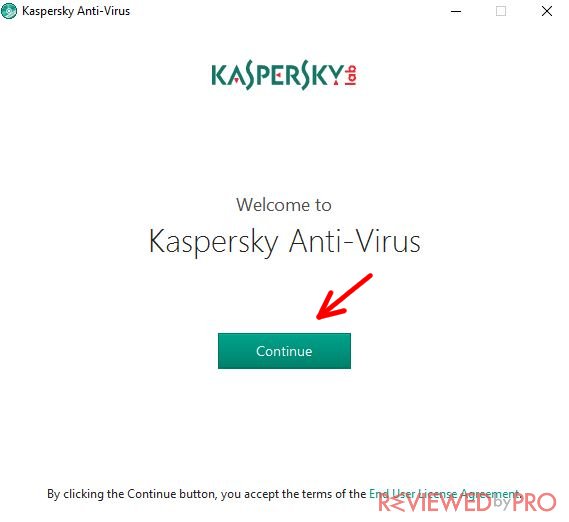Image resolution: width=569 pixels, height=522 pixels.
Task: Open the End User License Agreement link
Action: 444,494
